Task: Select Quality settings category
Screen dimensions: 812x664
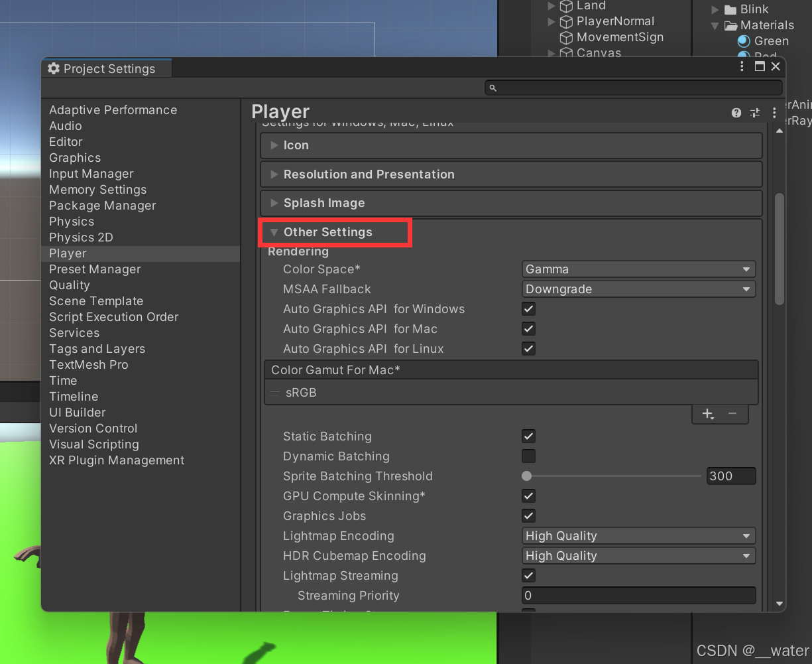Action: [70, 285]
